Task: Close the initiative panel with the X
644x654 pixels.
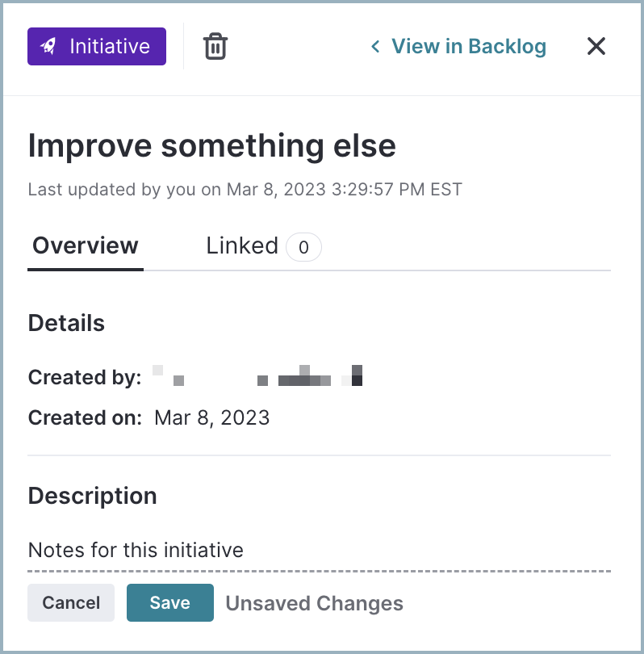Action: coord(596,46)
